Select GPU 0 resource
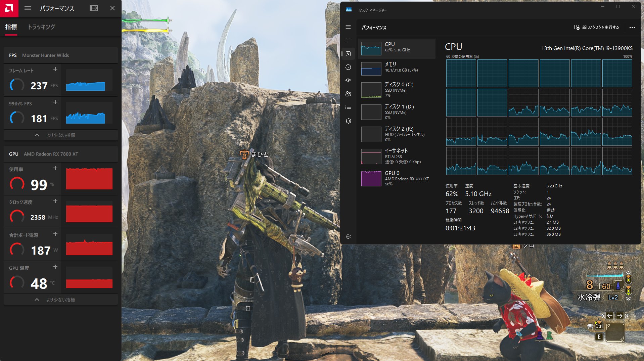644x361 pixels. pos(397,178)
